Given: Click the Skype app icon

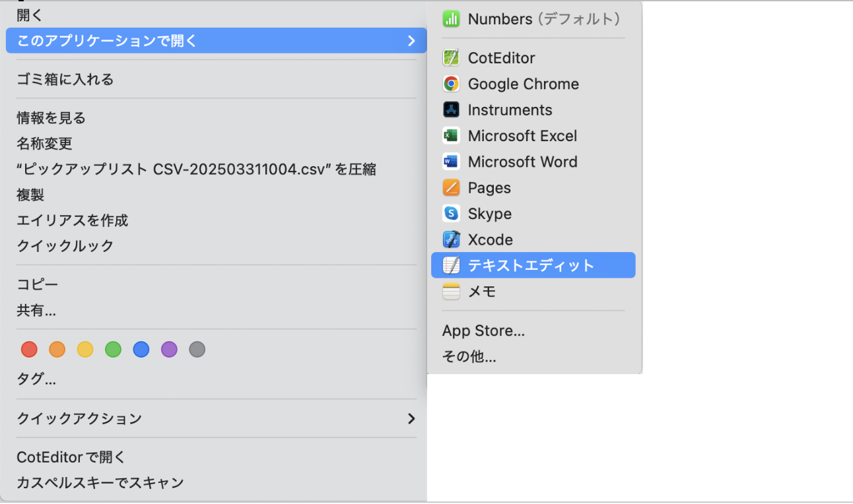Looking at the screenshot, I should pos(451,214).
